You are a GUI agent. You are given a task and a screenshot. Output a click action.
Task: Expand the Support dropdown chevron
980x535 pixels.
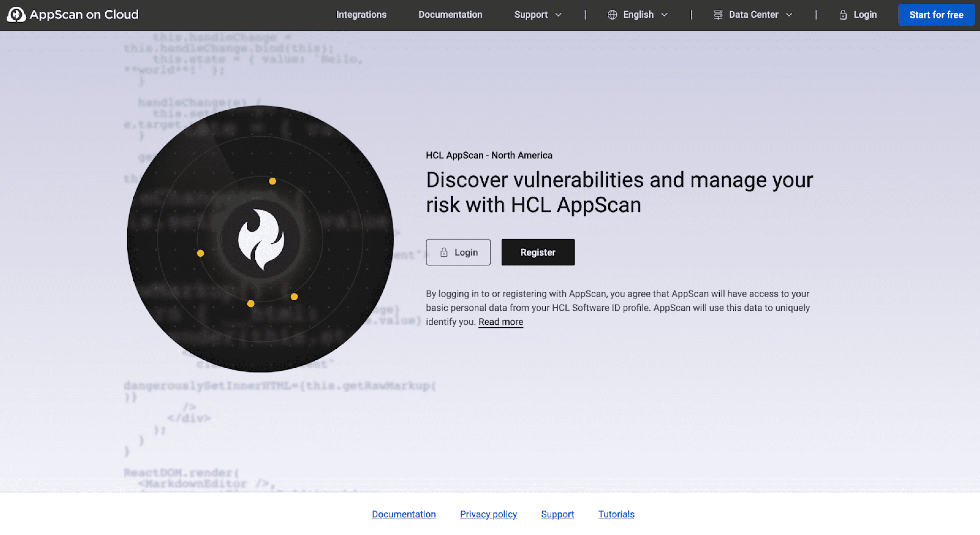pos(558,15)
